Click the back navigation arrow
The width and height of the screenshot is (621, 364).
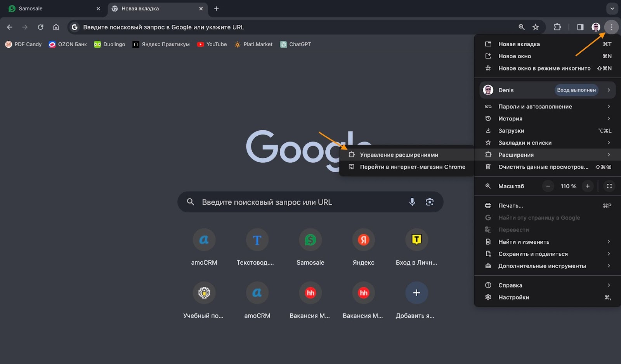[10, 27]
